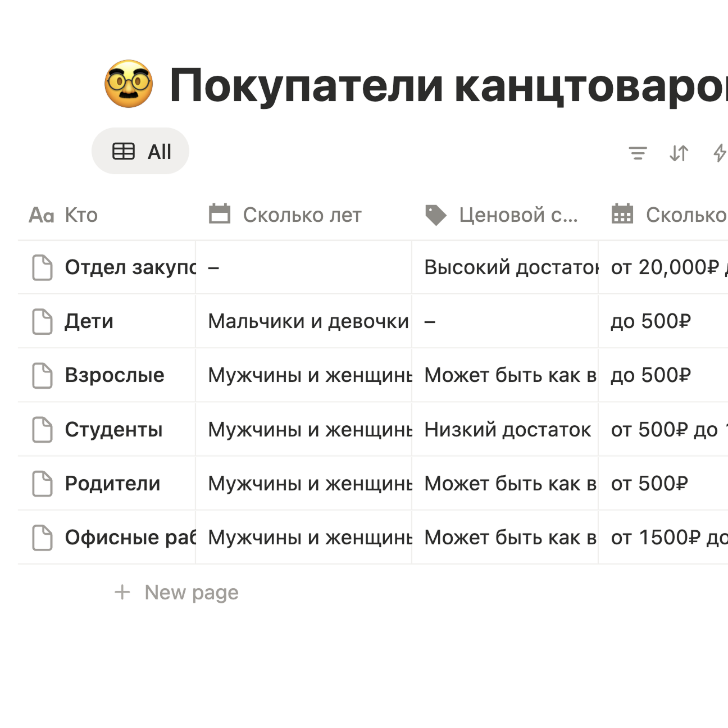This screenshot has height=728, width=728.
Task: Click the plus icon for new page
Action: [122, 592]
